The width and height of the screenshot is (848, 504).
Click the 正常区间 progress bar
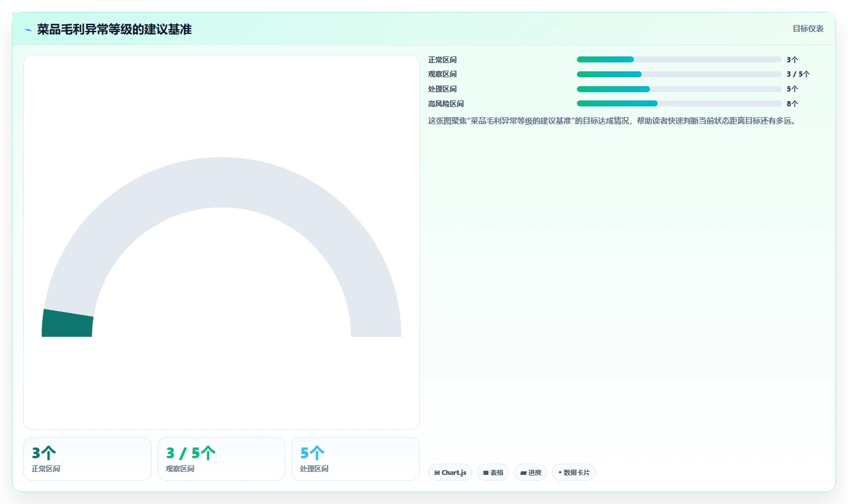[x=679, y=59]
